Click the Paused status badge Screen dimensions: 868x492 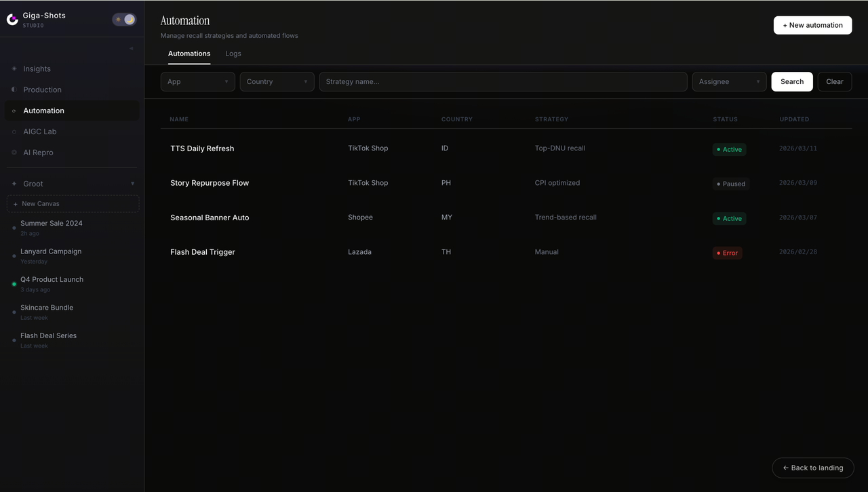(731, 184)
